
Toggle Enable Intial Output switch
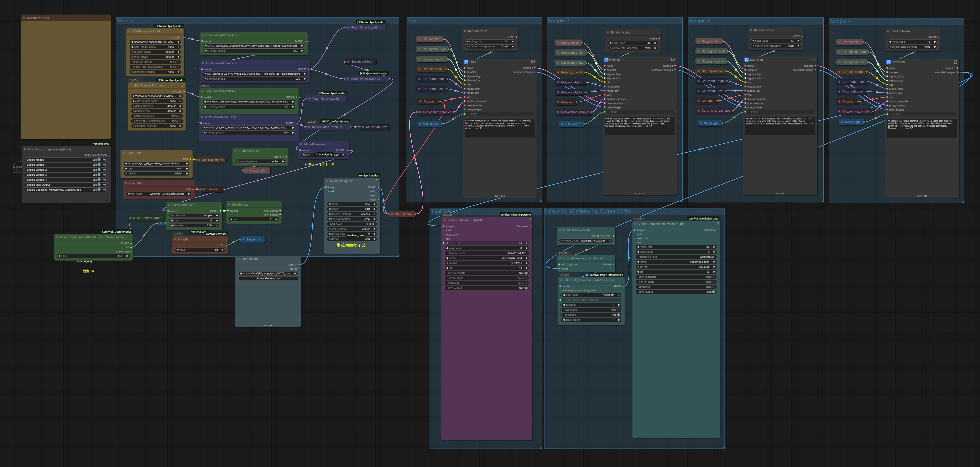(x=99, y=185)
